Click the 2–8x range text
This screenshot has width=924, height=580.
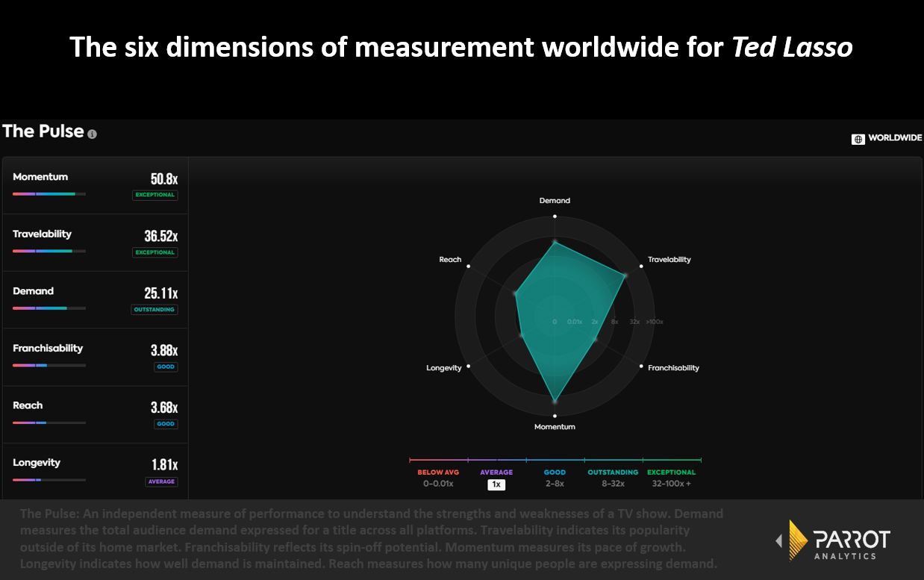pos(555,484)
